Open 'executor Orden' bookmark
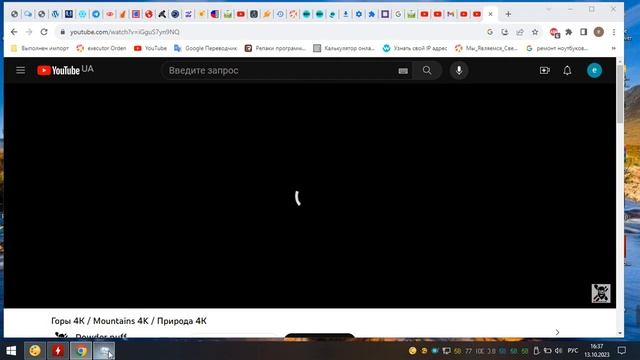 (101, 48)
